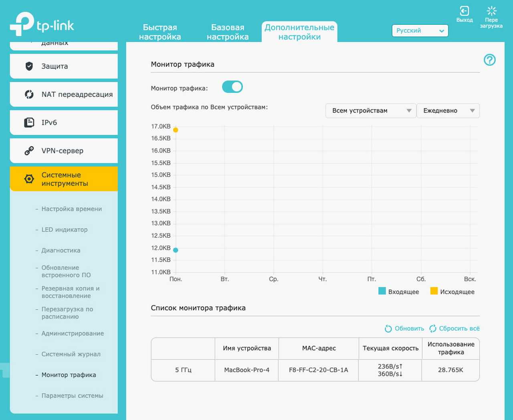Click the yellow data point on Monday

pos(176,130)
